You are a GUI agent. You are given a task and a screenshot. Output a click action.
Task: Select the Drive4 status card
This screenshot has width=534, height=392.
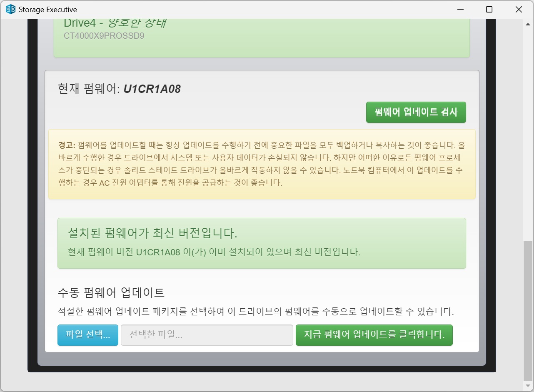click(x=262, y=37)
